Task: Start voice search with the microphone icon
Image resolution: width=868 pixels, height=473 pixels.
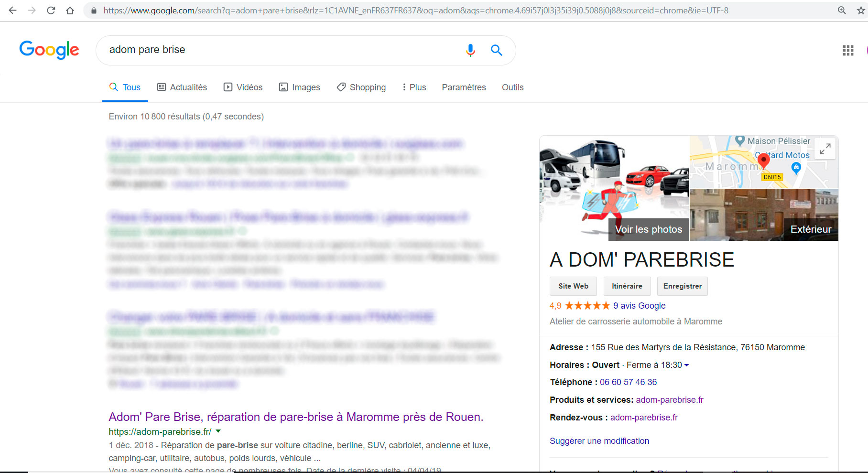Action: 470,50
